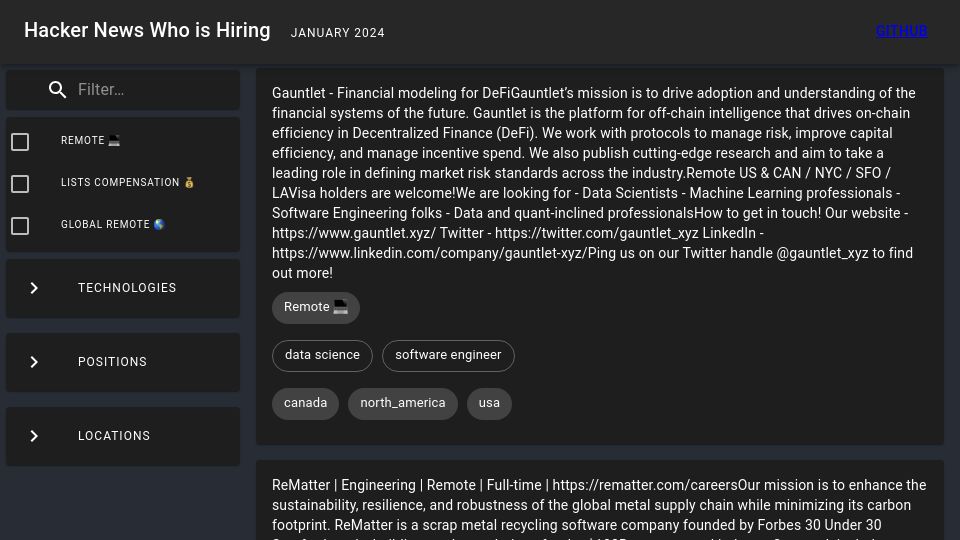The image size is (960, 540).
Task: Click the data science tag
Action: (322, 355)
